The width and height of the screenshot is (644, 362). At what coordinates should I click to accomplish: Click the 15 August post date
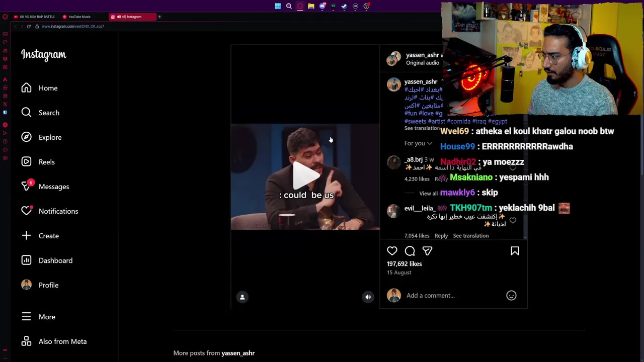click(399, 273)
